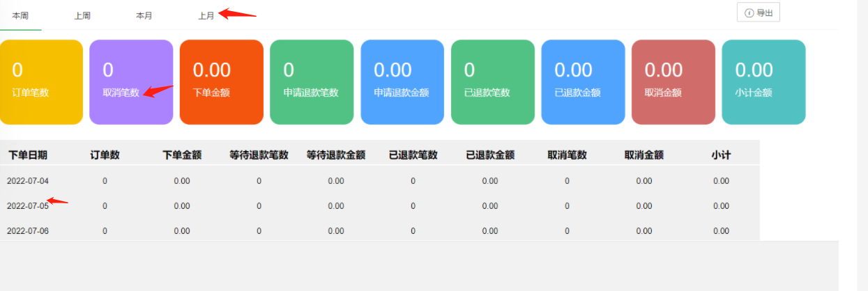The width and height of the screenshot is (868, 291).
Task: Open the yellow 订单笔数 card
Action: (40, 82)
